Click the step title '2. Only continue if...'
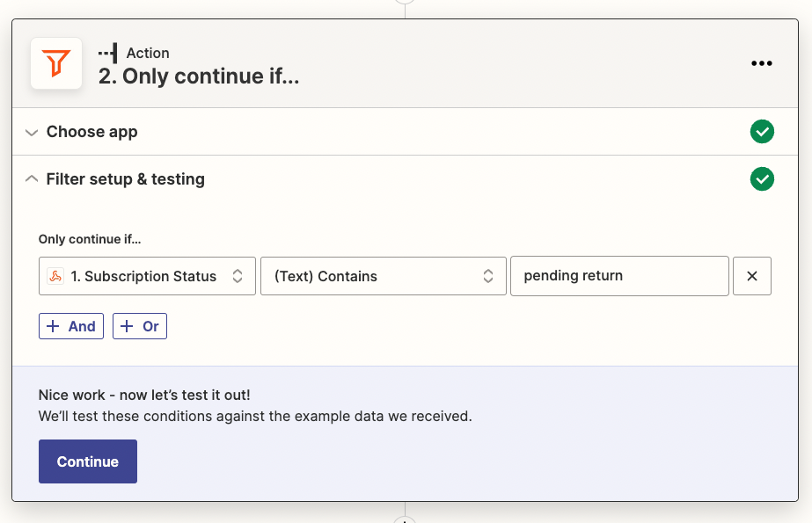This screenshot has width=812, height=523. (x=199, y=76)
